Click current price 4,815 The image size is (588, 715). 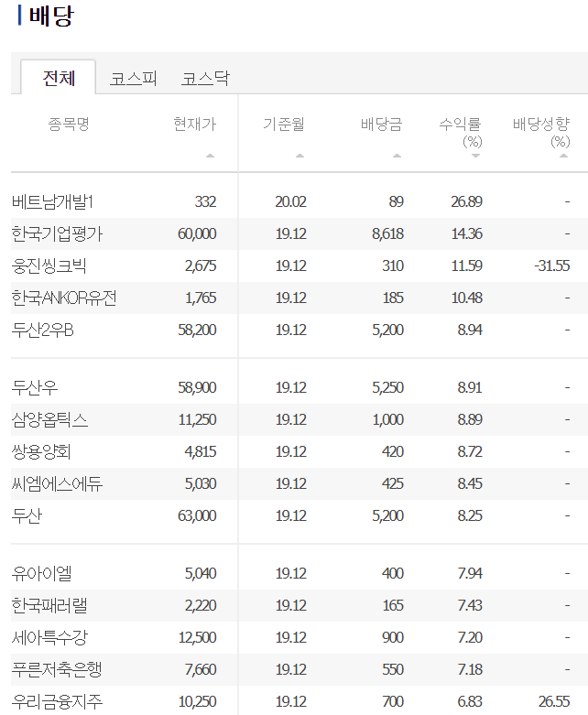click(x=201, y=451)
